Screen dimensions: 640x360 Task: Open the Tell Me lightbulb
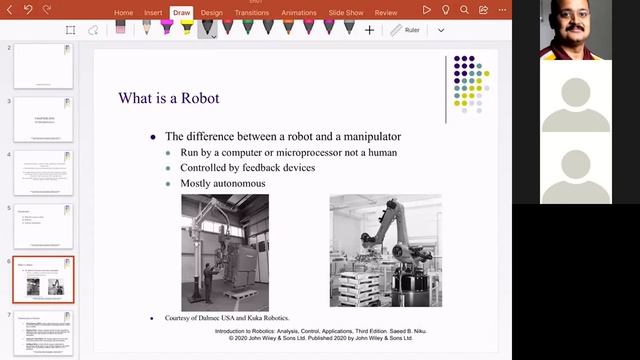(445, 10)
